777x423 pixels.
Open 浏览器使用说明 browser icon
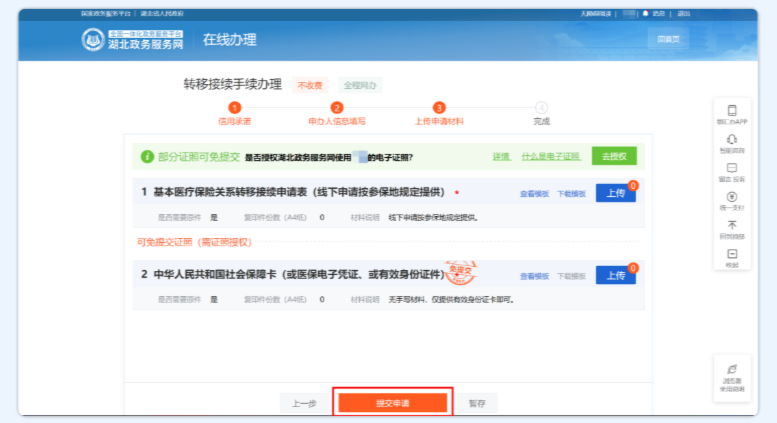pyautogui.click(x=731, y=370)
